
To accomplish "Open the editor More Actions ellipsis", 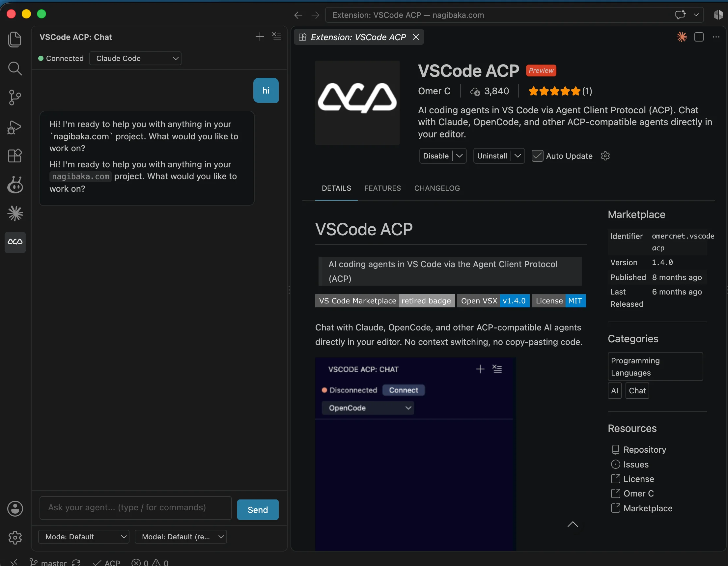I will pyautogui.click(x=716, y=37).
